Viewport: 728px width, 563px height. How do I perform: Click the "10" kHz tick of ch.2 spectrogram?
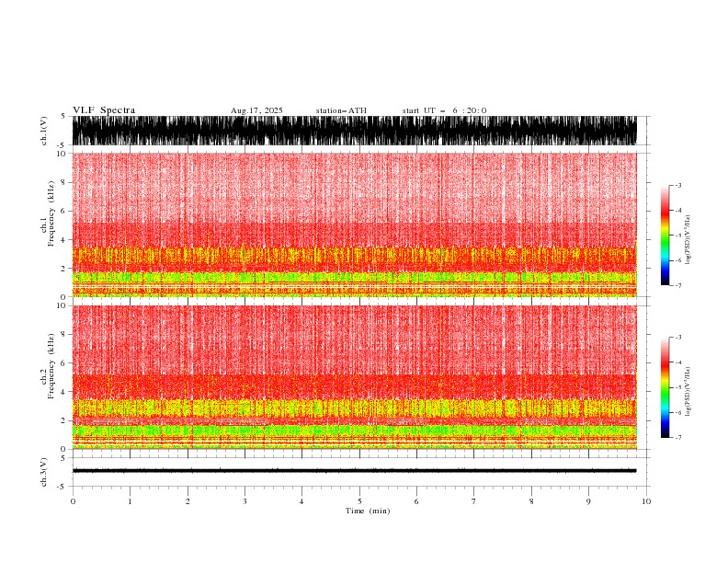point(61,305)
